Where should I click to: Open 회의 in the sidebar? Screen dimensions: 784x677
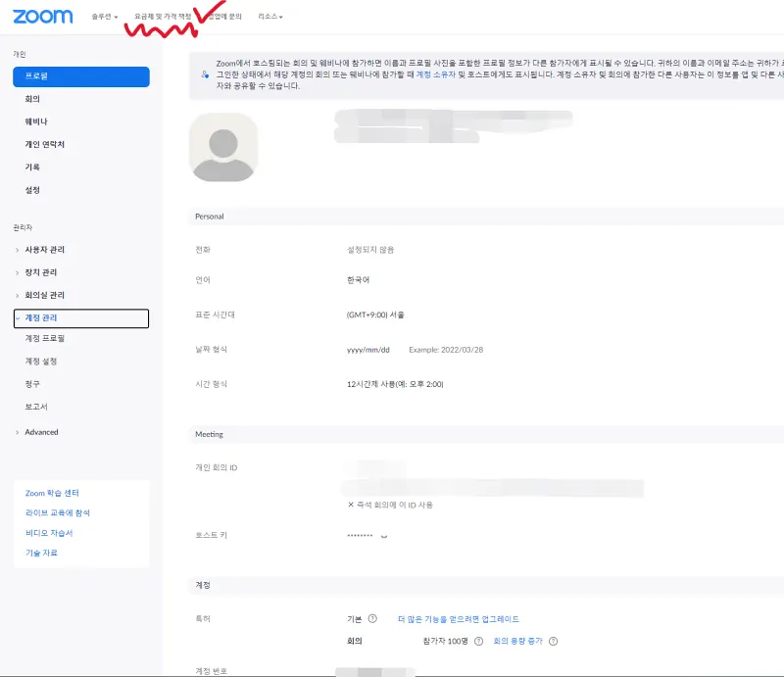32,99
